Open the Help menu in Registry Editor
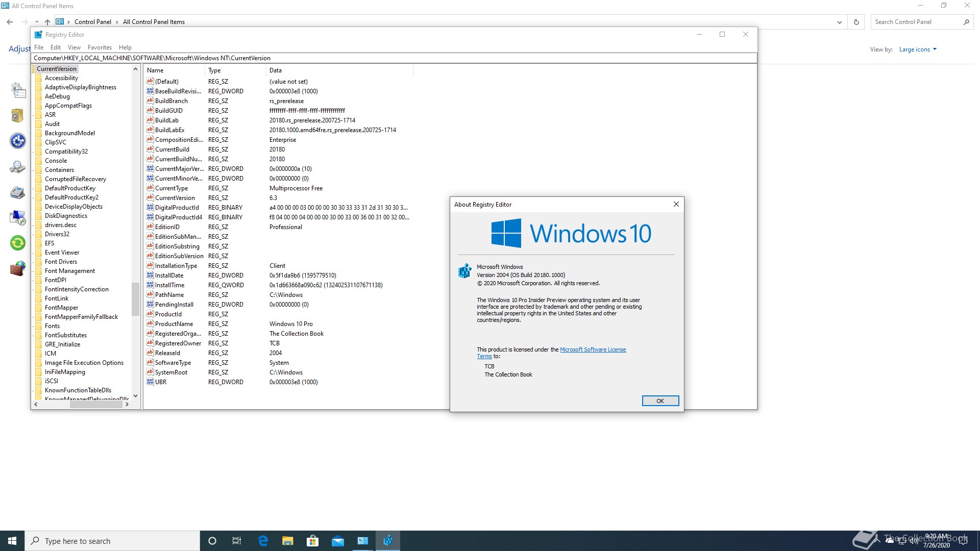This screenshot has height=551, width=980. point(125,47)
